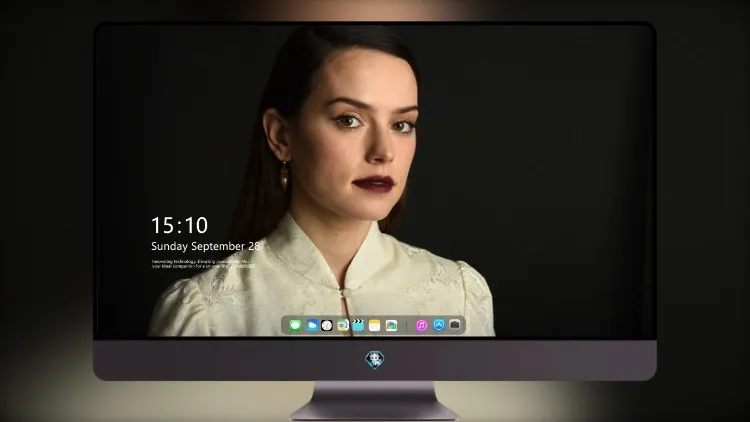Open the Clock app in dock
The width and height of the screenshot is (750, 422).
(x=327, y=326)
